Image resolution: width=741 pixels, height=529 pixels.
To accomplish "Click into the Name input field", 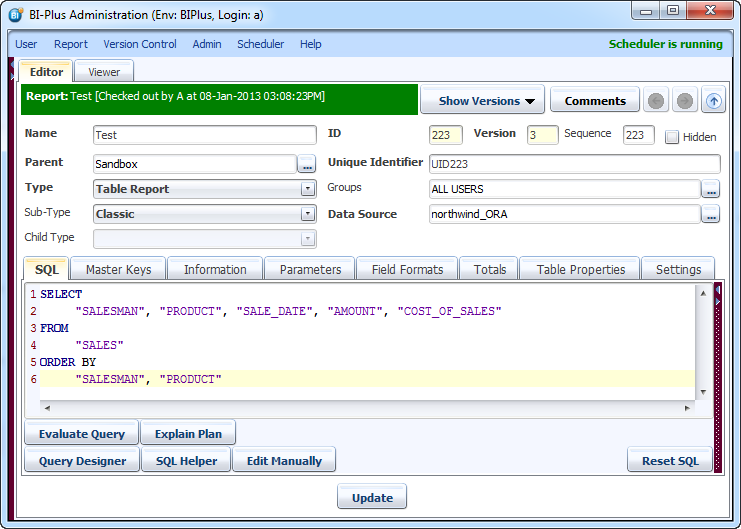I will tap(204, 135).
